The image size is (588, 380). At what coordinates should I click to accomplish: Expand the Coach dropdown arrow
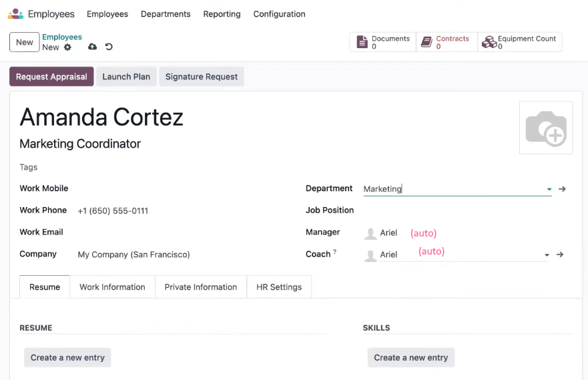click(x=547, y=255)
